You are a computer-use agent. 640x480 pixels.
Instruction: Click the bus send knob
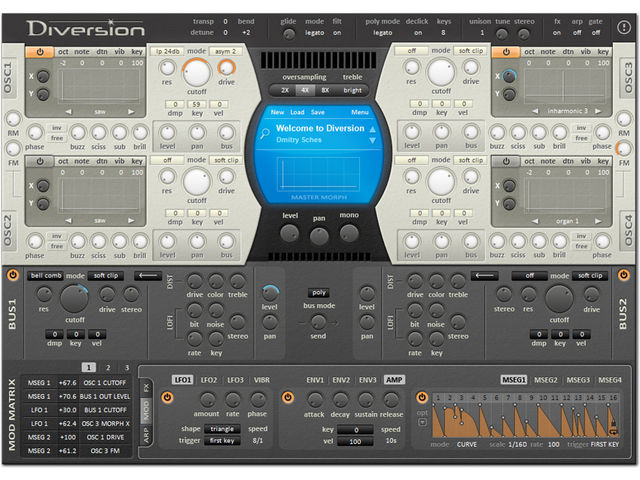click(318, 322)
